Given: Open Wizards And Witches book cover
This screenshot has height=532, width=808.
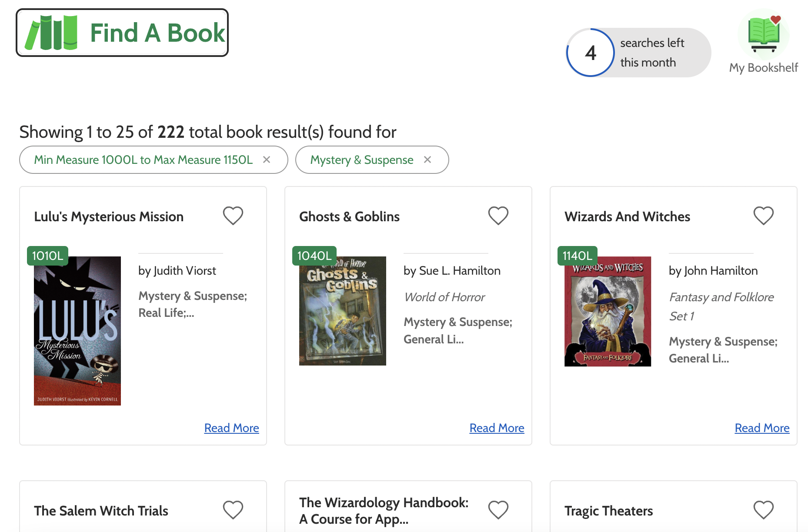Looking at the screenshot, I should (608, 312).
